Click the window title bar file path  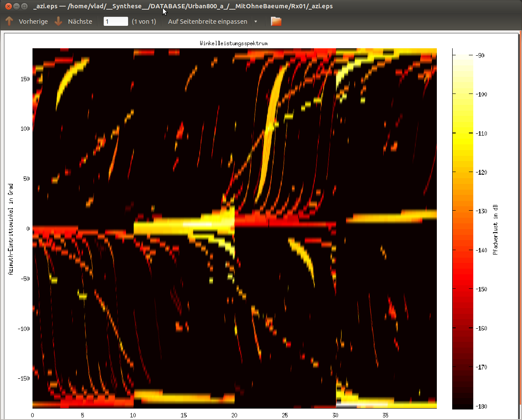[183, 6]
